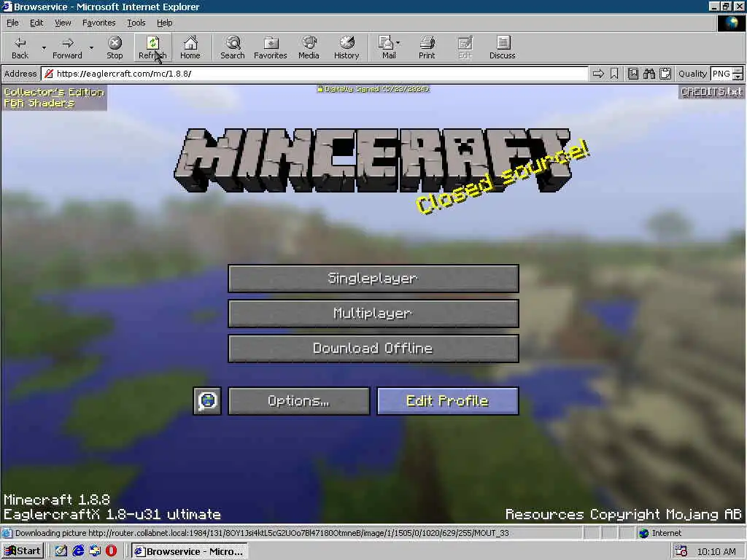The image size is (747, 560).
Task: Click the binoculars find icon
Action: coord(649,74)
